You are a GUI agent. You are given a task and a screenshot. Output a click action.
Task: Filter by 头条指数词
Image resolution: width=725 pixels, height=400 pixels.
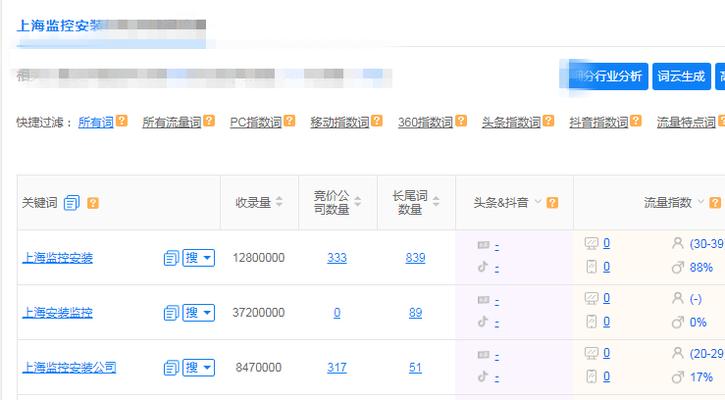[511, 122]
